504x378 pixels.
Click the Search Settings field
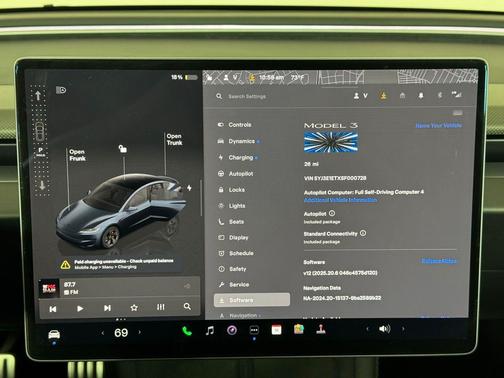(247, 96)
